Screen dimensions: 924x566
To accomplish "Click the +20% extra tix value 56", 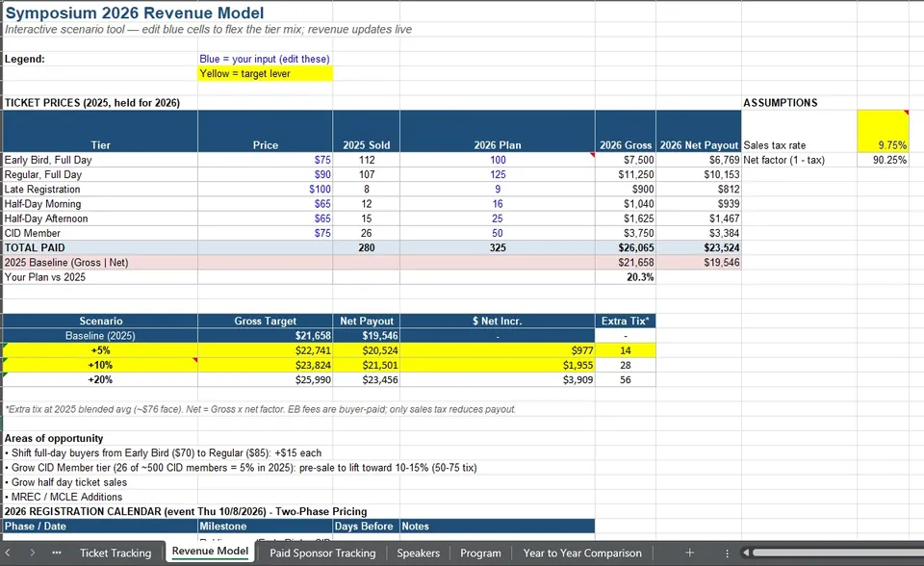I will [626, 379].
